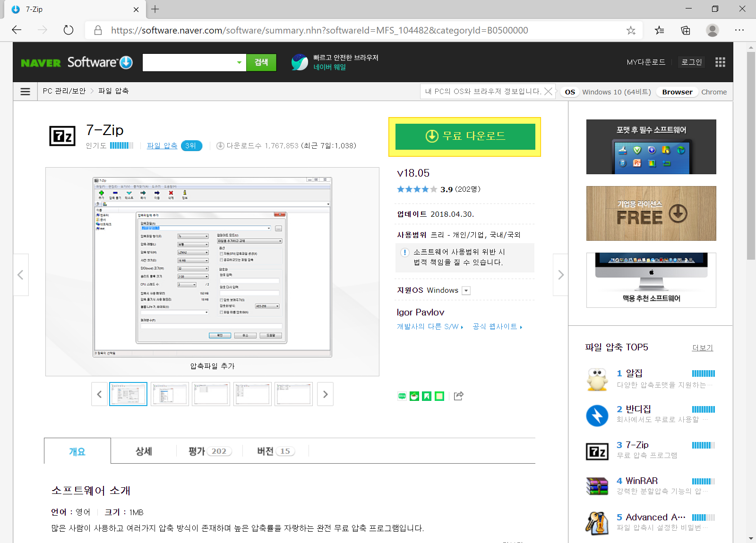Expand the 지원OS Windows dropdown
The image size is (756, 543).
pos(466,290)
